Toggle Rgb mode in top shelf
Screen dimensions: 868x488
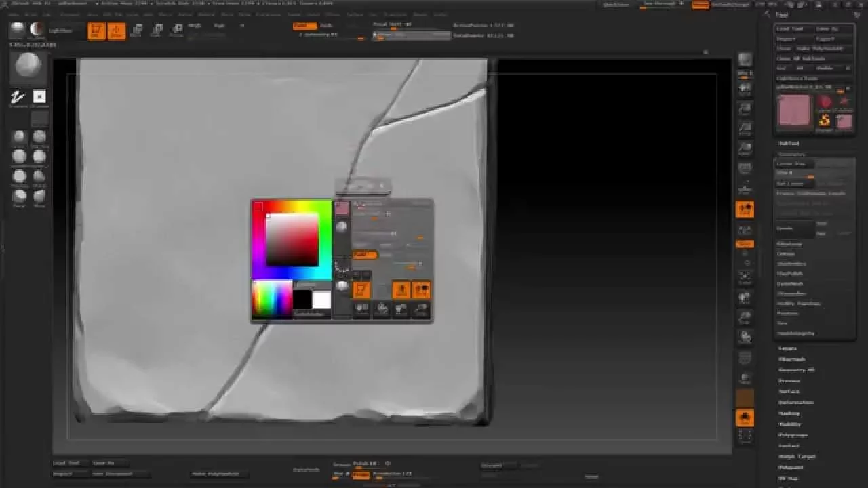pyautogui.click(x=219, y=26)
